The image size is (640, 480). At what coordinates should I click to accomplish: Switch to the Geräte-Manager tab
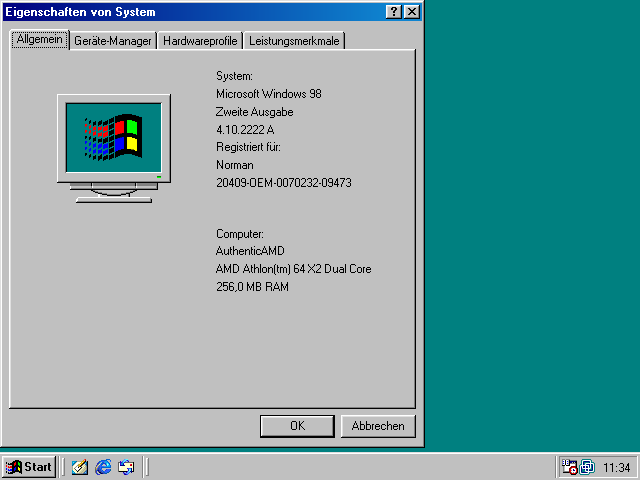tap(113, 41)
